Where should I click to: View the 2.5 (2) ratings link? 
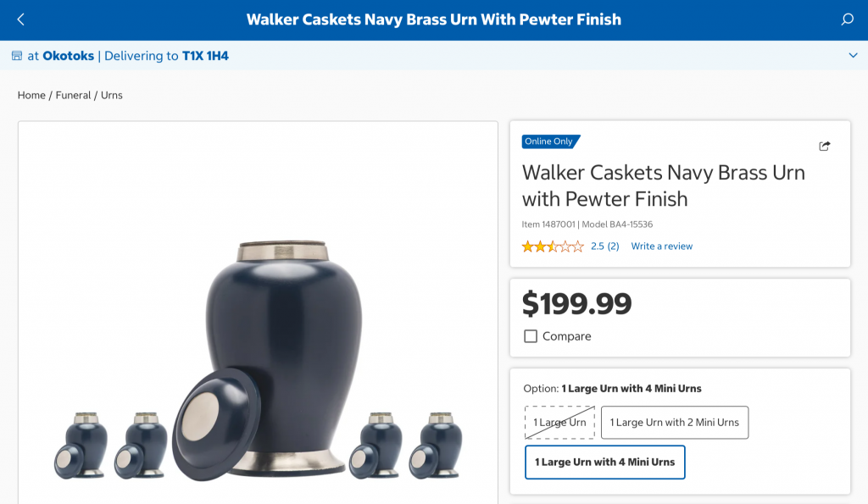click(605, 246)
